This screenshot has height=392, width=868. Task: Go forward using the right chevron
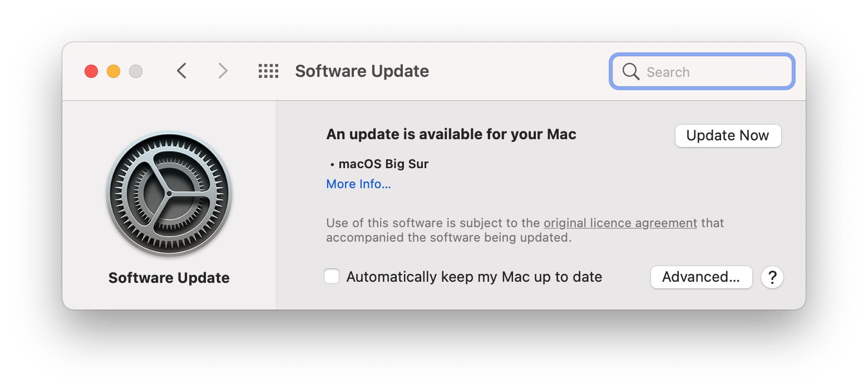tap(223, 71)
